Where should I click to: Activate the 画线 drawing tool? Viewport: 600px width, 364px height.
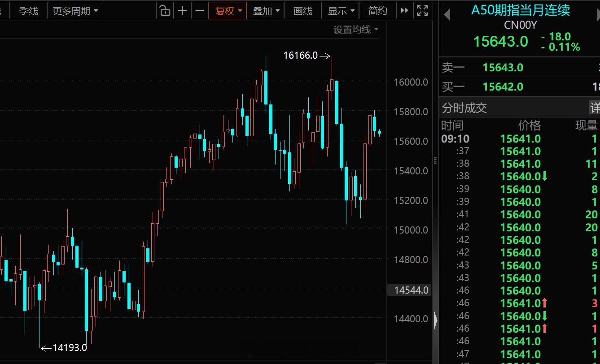pos(303,11)
